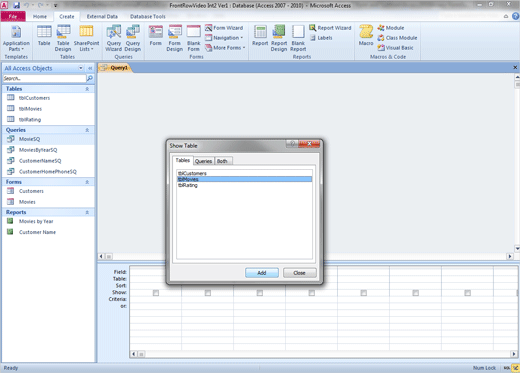Screen dimensions: 520x373
Task: Toggle Show checkbox in second grid column
Action: 208,293
